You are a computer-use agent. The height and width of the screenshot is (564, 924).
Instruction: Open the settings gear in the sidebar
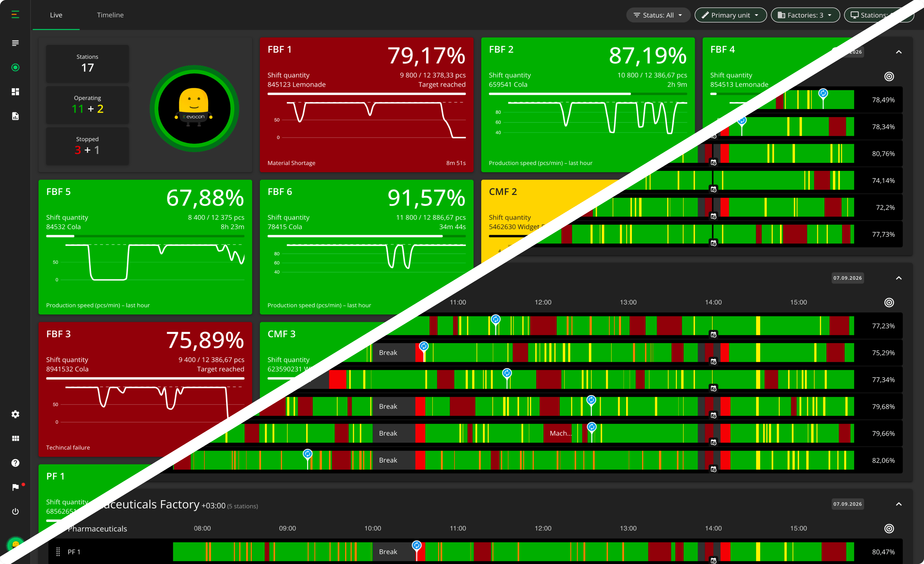15,414
